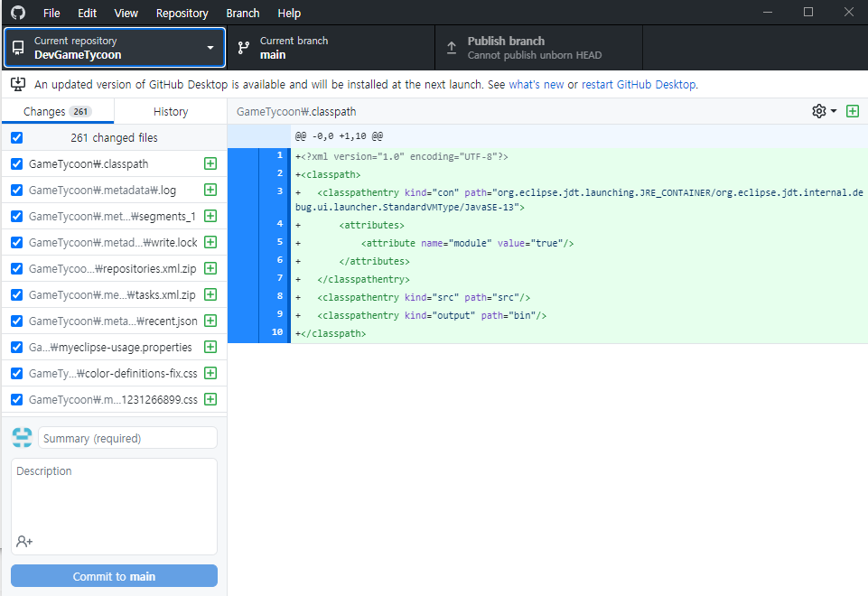The image size is (868, 596).
Task: Open the Current branch main dropdown
Action: click(331, 48)
